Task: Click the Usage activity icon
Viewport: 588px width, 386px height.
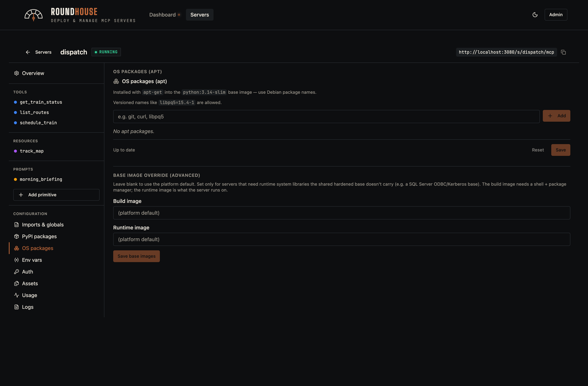Action: point(17,295)
